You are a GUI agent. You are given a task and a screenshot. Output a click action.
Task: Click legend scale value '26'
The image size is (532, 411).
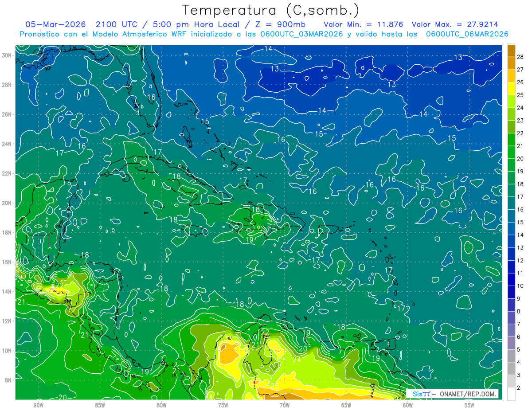click(x=520, y=82)
